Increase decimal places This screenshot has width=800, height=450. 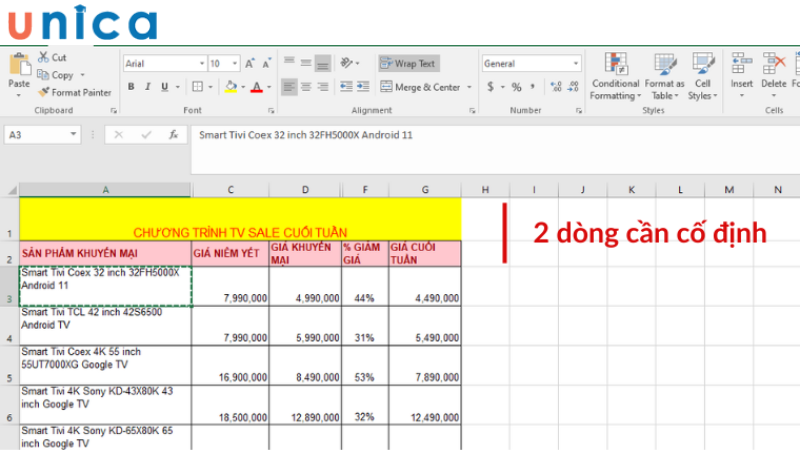tap(556, 87)
